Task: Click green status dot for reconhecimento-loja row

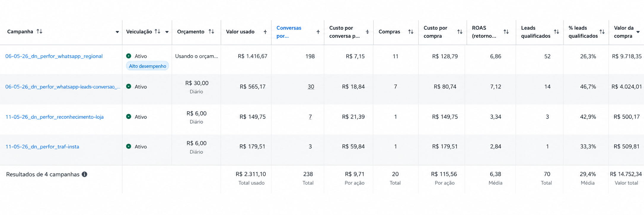Action: pyautogui.click(x=129, y=116)
